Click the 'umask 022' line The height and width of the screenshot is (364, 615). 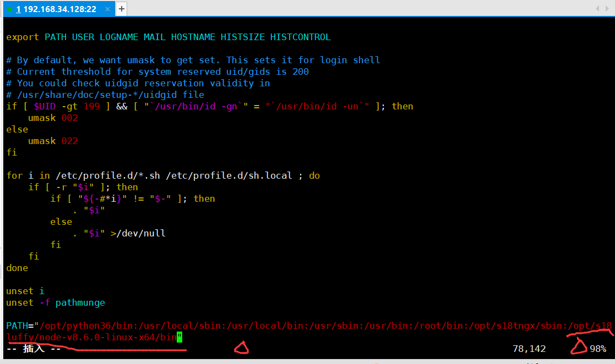tap(53, 141)
